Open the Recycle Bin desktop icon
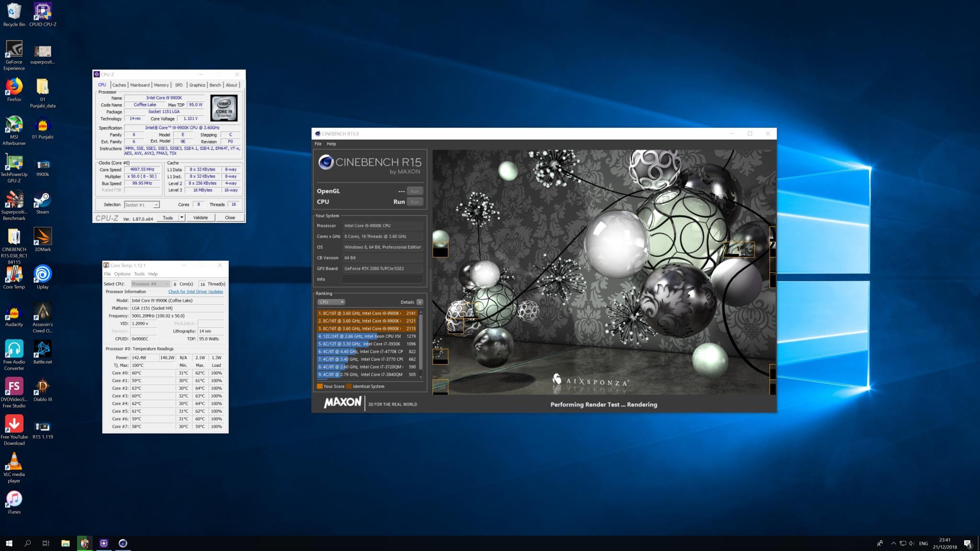This screenshot has height=551, width=980. pos(14,15)
